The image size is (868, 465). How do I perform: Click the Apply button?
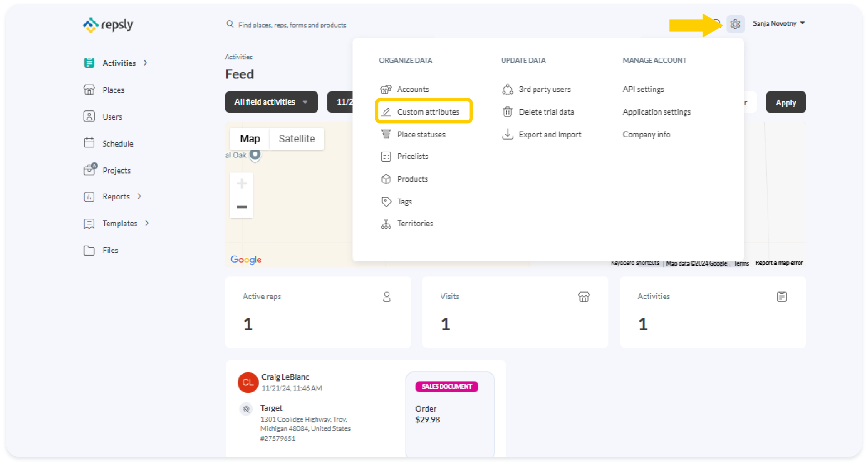(x=786, y=102)
